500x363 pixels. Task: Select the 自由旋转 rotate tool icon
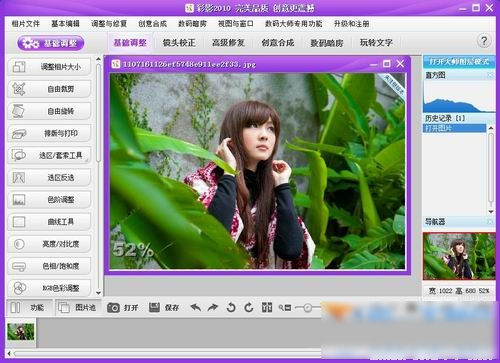[x=19, y=111]
